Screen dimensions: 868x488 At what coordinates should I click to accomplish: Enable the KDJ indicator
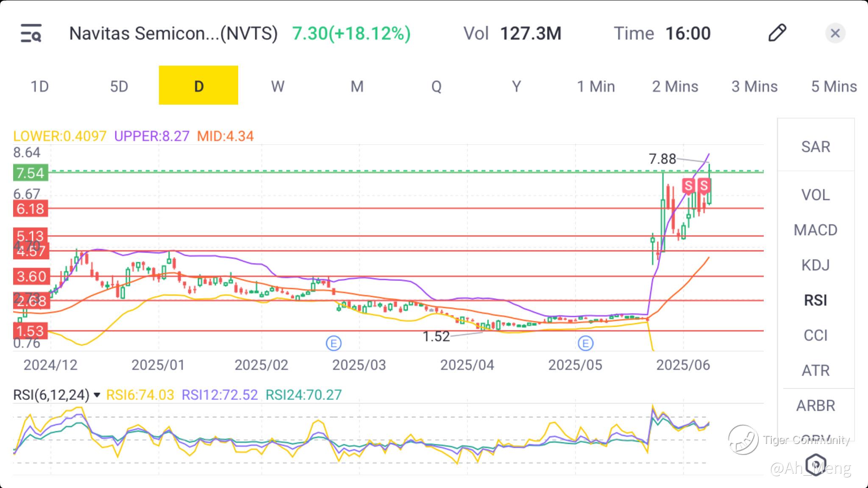tap(815, 265)
